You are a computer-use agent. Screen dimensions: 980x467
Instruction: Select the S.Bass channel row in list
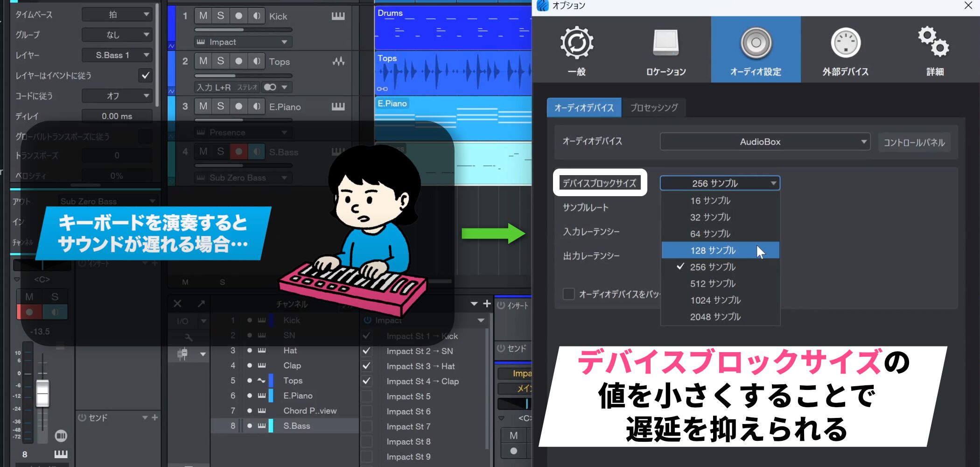296,425
